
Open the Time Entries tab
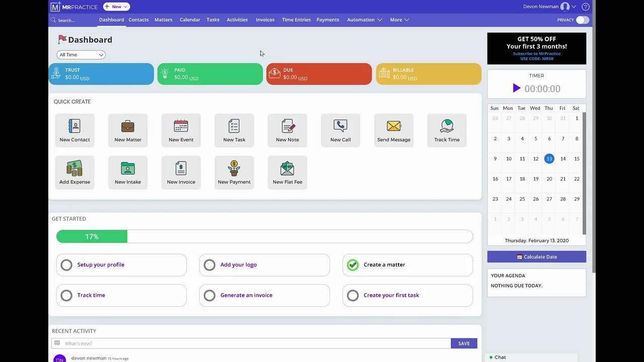click(296, 20)
